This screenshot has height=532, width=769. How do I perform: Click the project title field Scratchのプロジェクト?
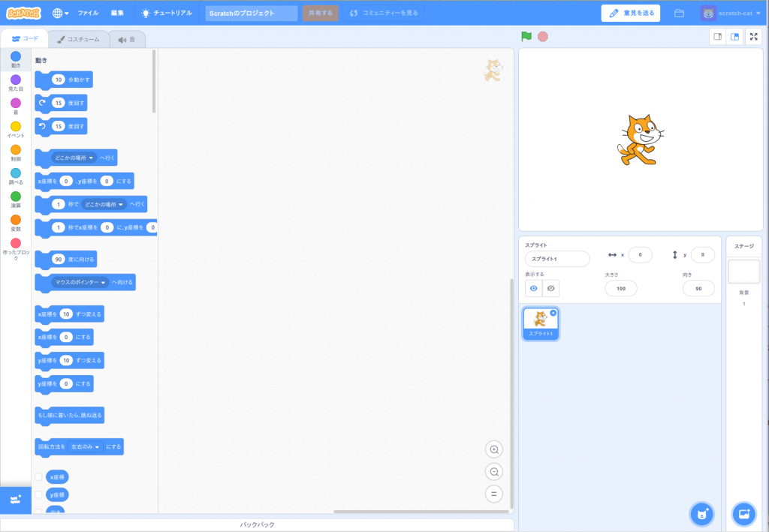pyautogui.click(x=251, y=14)
